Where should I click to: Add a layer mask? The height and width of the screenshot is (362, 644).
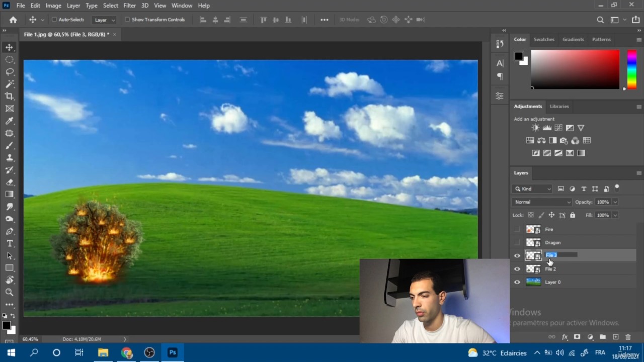point(577,337)
